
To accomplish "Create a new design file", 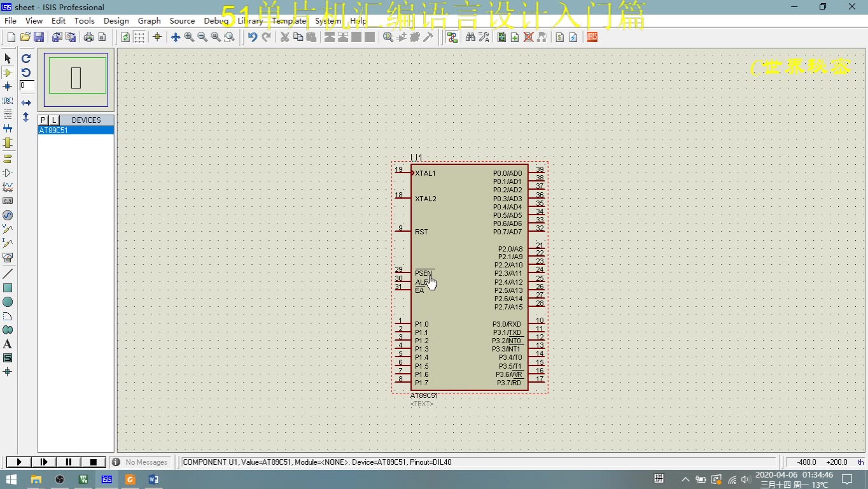I will coord(11,38).
